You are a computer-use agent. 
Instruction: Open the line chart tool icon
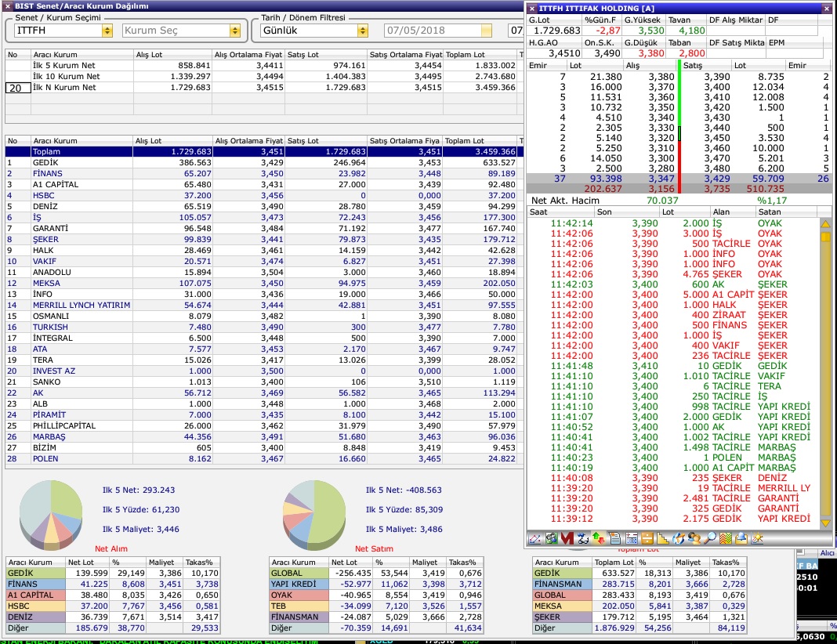[534, 539]
